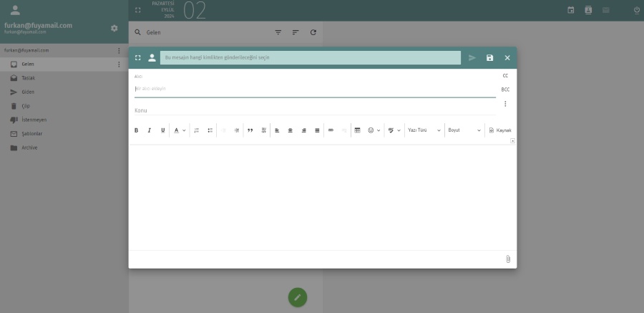Insert a numbered list

click(x=197, y=130)
